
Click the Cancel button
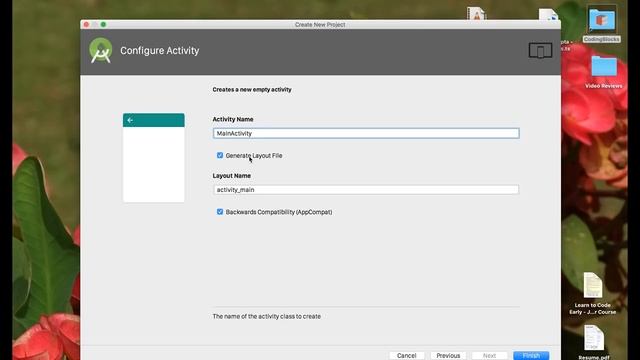(x=407, y=356)
